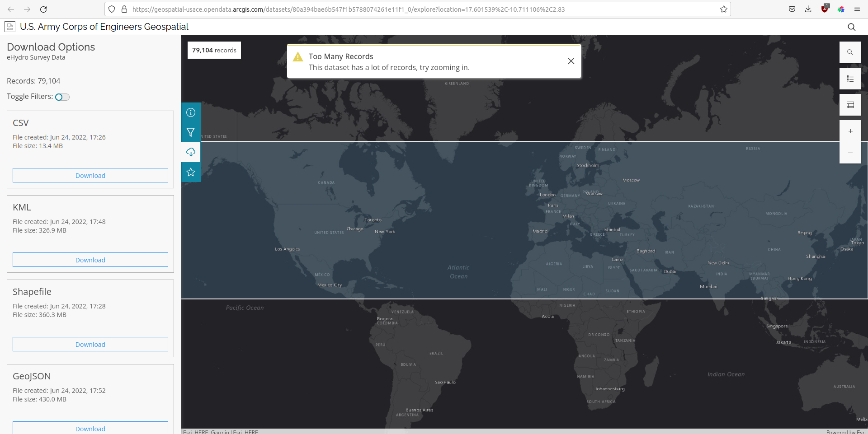Open the filter funnel tool
The image size is (868, 434).
tap(190, 132)
